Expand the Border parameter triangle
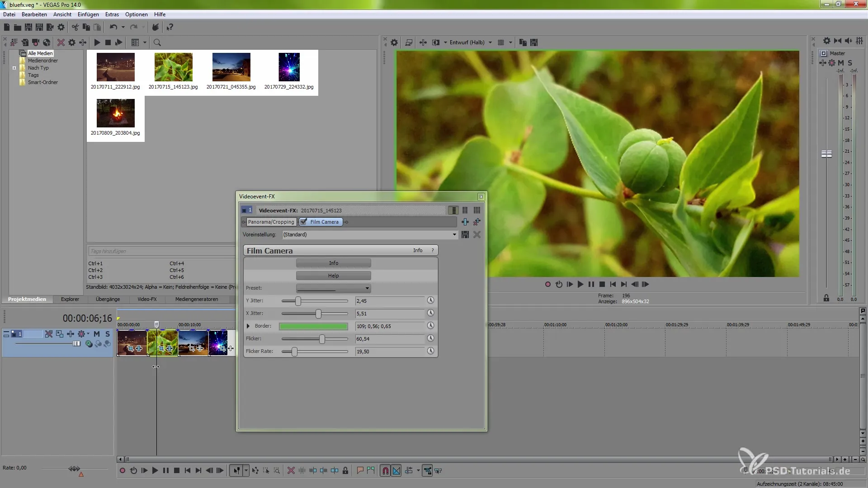This screenshot has width=868, height=488. pos(248,326)
